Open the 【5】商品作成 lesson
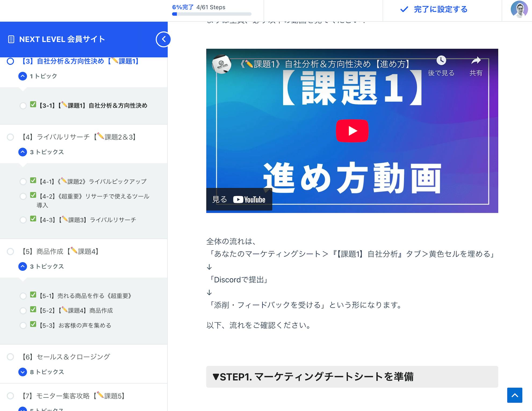The width and height of the screenshot is (532, 411). (x=61, y=251)
